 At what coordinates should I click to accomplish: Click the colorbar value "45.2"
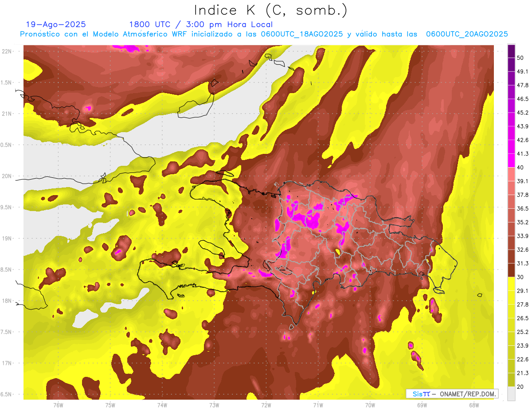[x=522, y=113]
